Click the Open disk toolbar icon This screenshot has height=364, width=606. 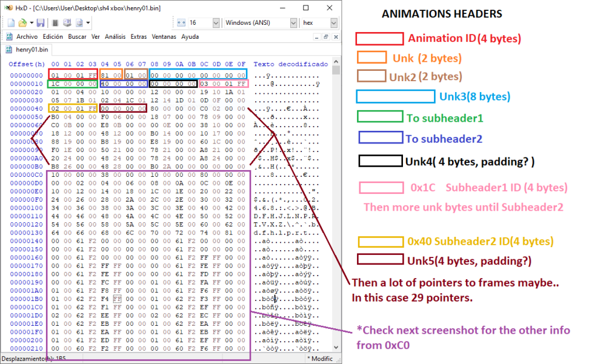[66, 23]
